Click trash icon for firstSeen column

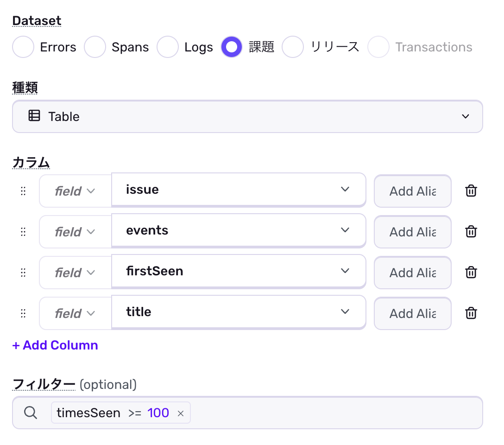[x=471, y=272]
